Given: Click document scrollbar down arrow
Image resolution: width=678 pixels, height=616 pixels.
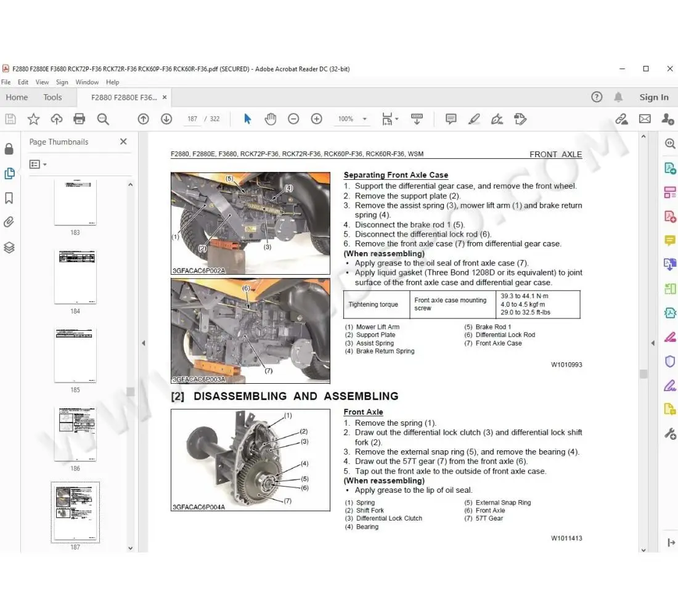Looking at the screenshot, I should tap(643, 550).
